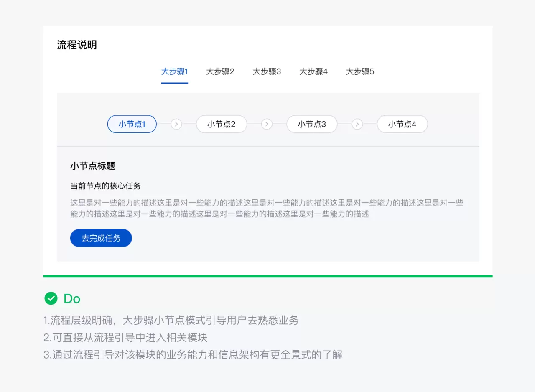Viewport: 535px width, 392px height.
Task: Switch to the 大步骤1 tab
Action: [x=175, y=71]
